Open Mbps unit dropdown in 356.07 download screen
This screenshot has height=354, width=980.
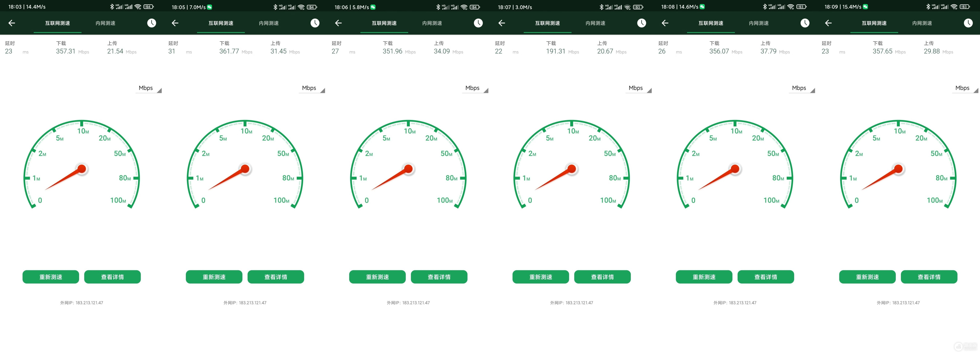802,88
